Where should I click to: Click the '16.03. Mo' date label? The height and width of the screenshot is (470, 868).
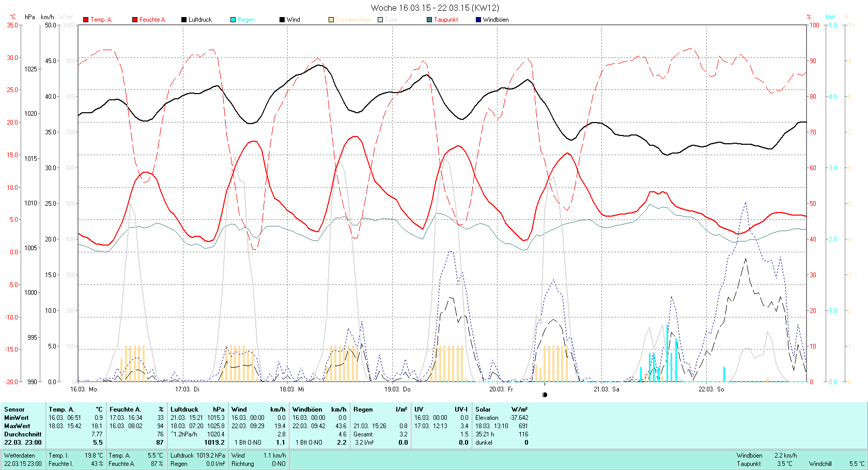(84, 389)
